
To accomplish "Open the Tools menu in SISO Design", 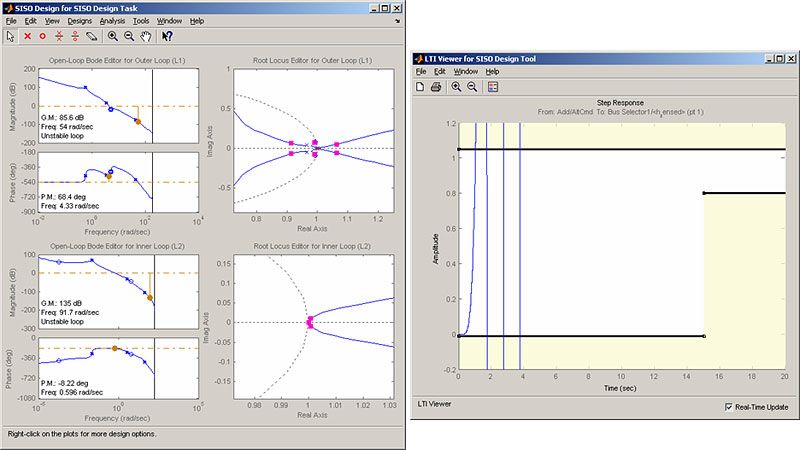I will [141, 21].
